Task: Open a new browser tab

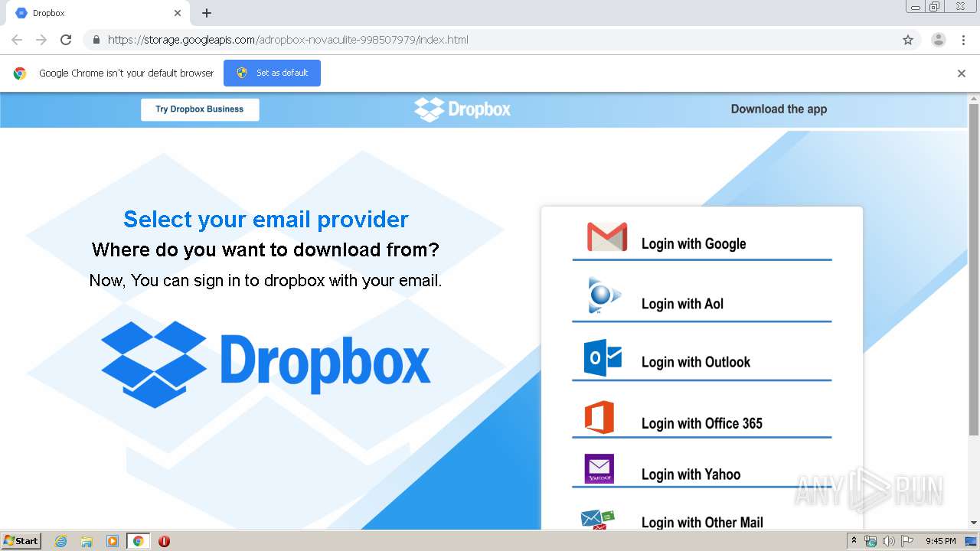Action: pos(207,13)
